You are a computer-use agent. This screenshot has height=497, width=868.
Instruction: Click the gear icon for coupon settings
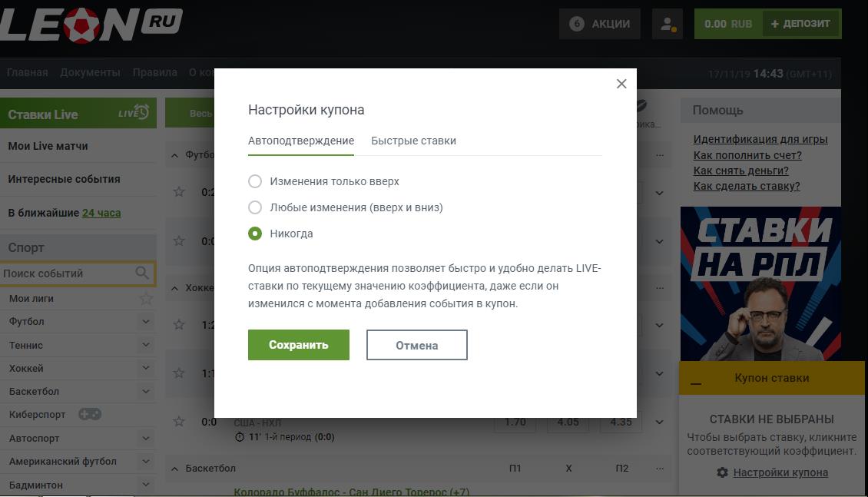[x=722, y=472]
